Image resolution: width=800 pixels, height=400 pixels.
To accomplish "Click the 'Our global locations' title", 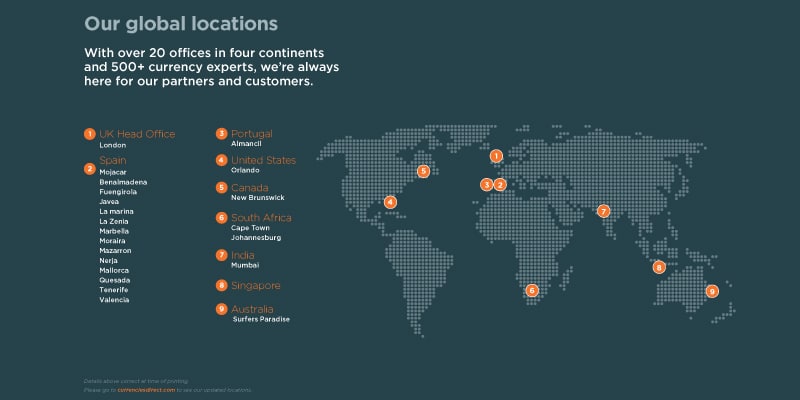I will tap(181, 24).
